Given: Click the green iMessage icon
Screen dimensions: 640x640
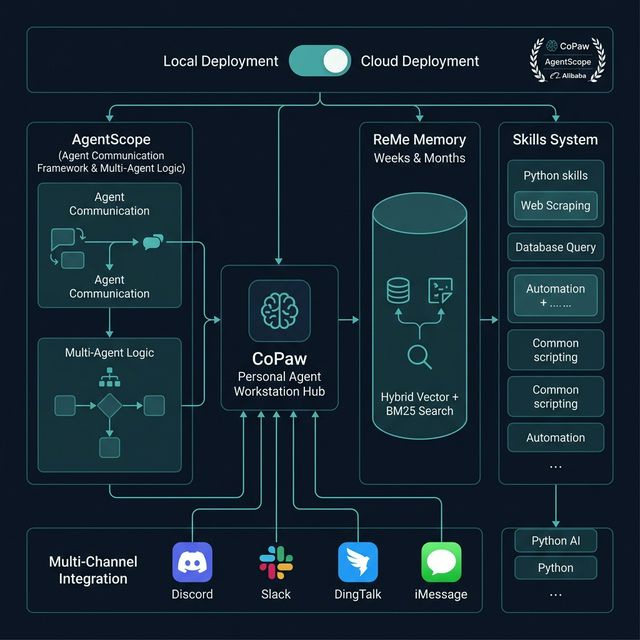Looking at the screenshot, I should (x=441, y=562).
